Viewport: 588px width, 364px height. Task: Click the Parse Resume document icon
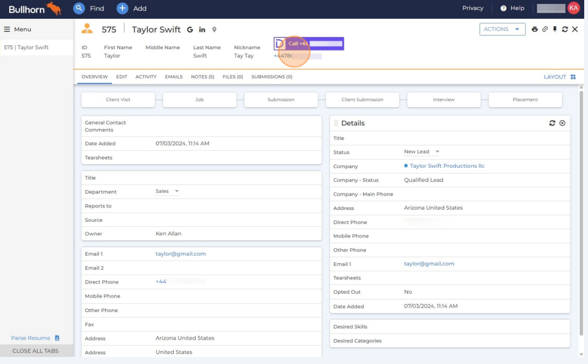(57, 337)
